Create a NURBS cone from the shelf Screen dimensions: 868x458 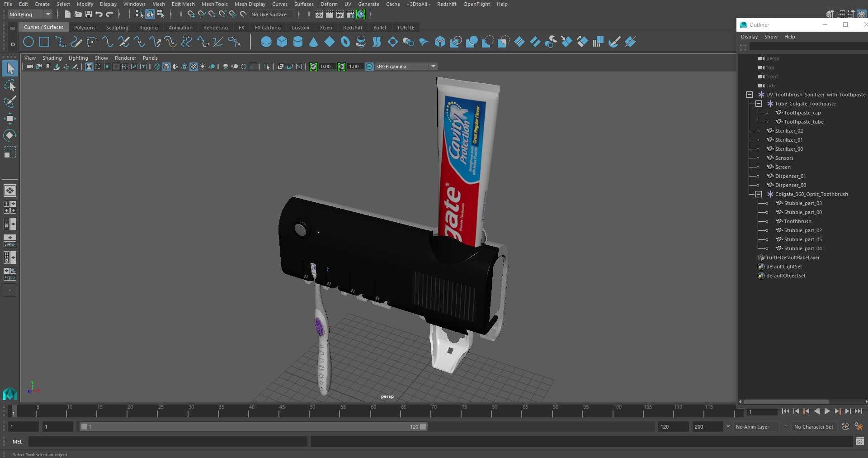pos(314,42)
